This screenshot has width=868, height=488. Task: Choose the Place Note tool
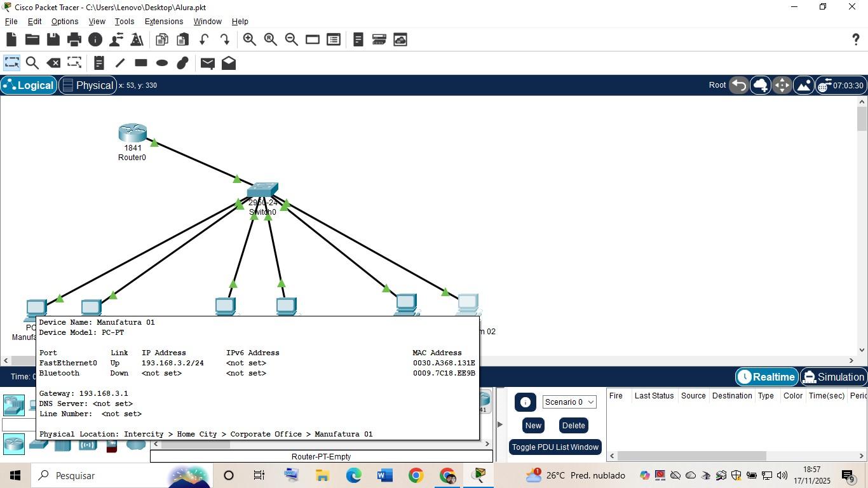(x=98, y=63)
